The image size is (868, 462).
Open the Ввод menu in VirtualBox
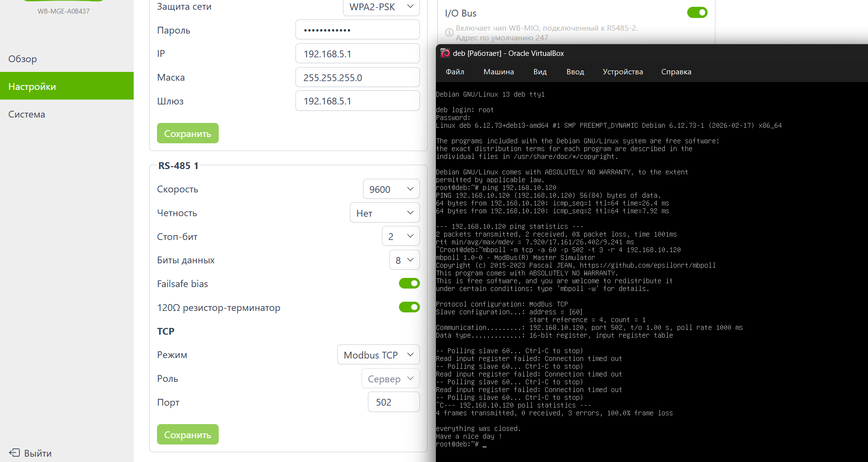[575, 72]
